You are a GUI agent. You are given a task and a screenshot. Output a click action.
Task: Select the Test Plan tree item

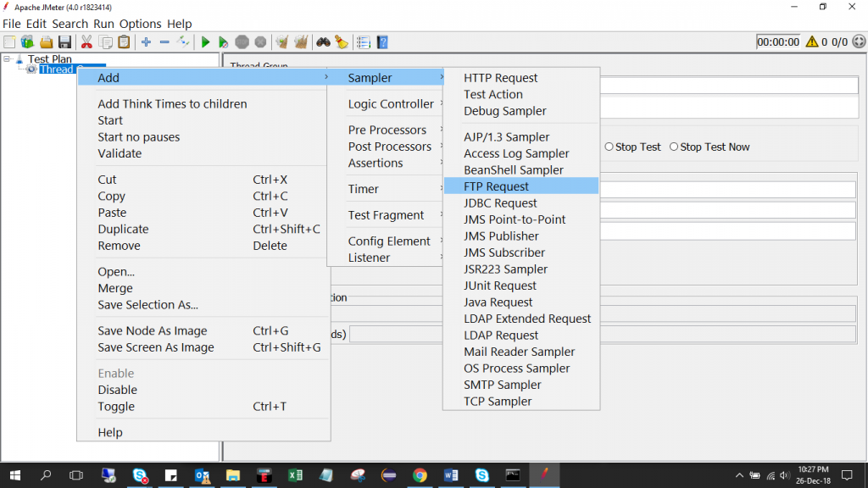point(50,59)
